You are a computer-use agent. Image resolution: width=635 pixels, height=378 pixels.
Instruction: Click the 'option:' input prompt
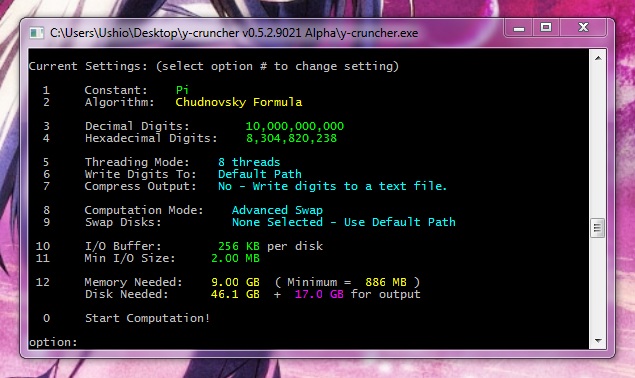tap(53, 342)
